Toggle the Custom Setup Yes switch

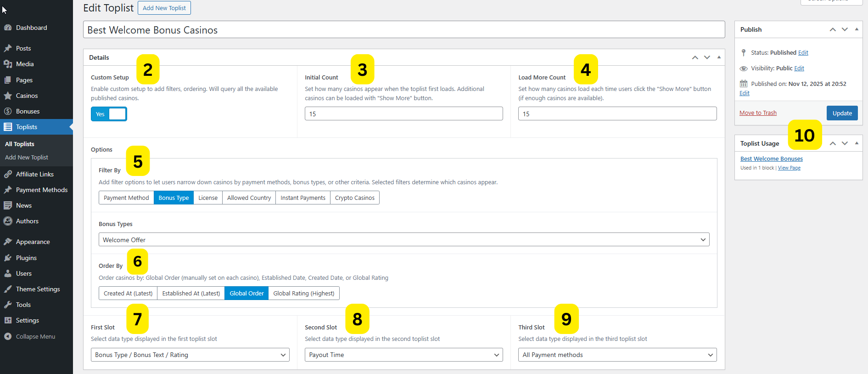(109, 114)
